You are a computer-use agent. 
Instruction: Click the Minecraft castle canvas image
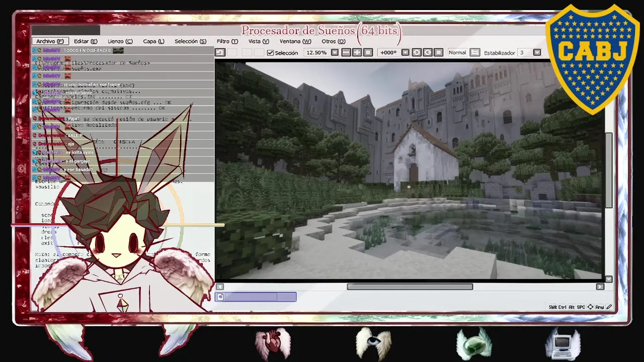tap(409, 170)
